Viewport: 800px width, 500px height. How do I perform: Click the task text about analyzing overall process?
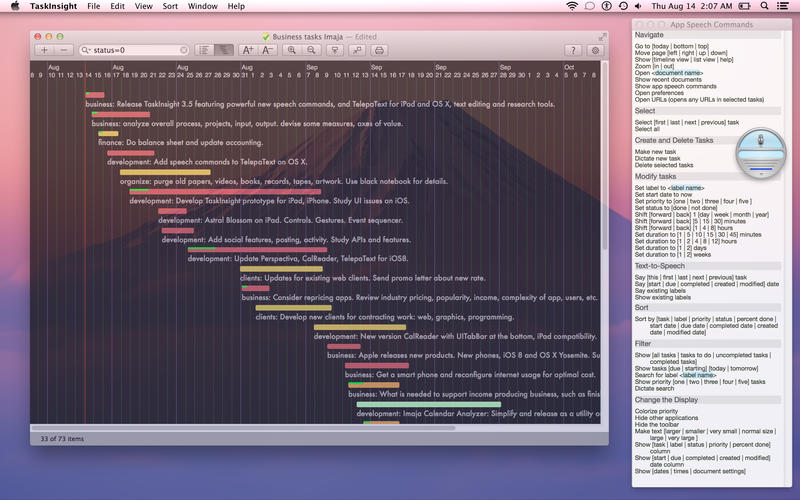247,123
